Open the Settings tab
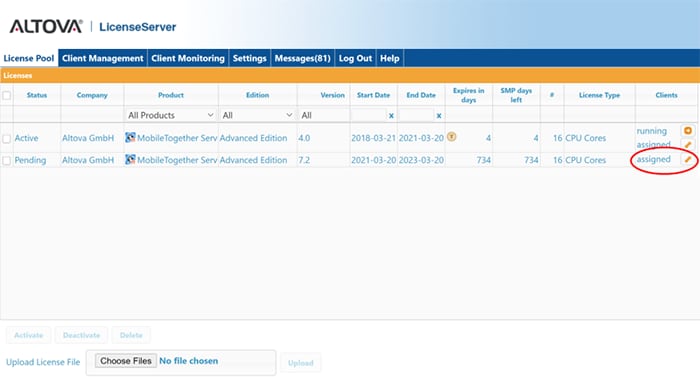This screenshot has height=377, width=700. coord(250,58)
